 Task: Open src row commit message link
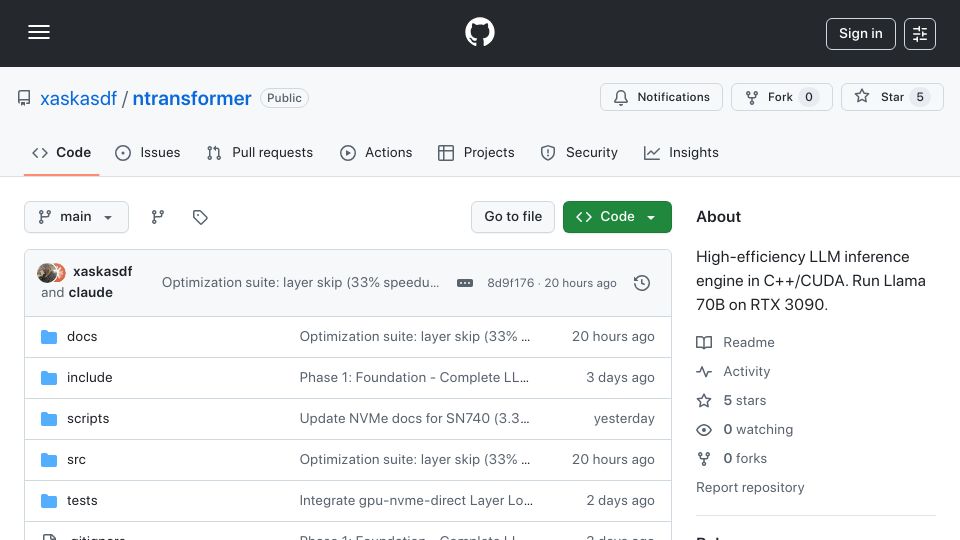click(414, 460)
